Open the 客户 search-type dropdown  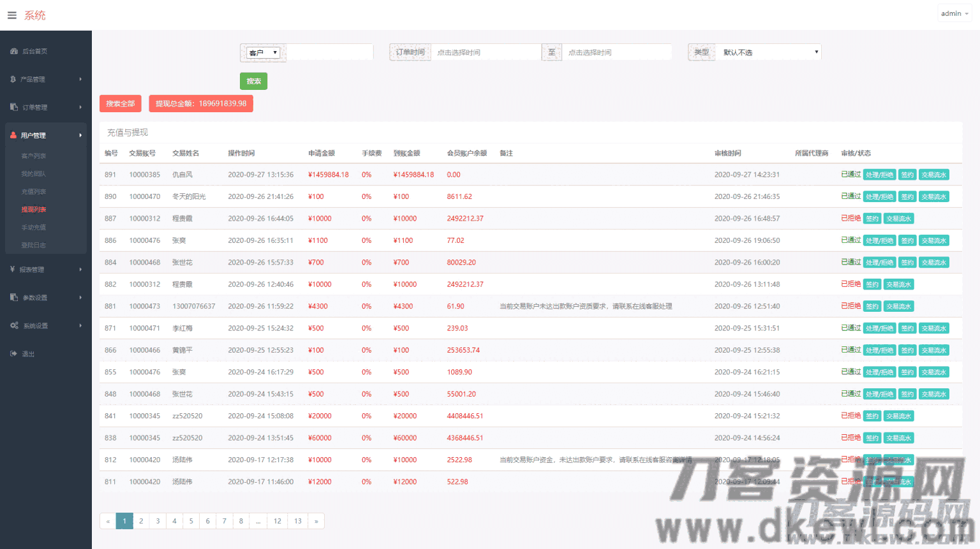264,53
